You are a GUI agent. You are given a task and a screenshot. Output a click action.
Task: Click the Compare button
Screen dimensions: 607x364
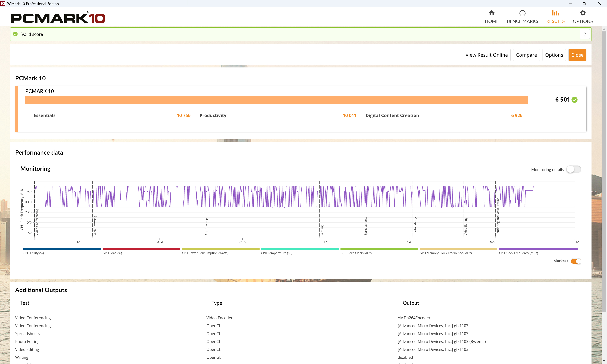pos(526,55)
